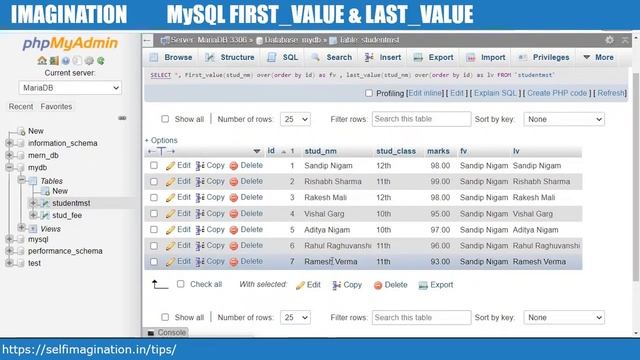This screenshot has width=640, height=360.
Task: Open the SQL tab
Action: (x=283, y=58)
